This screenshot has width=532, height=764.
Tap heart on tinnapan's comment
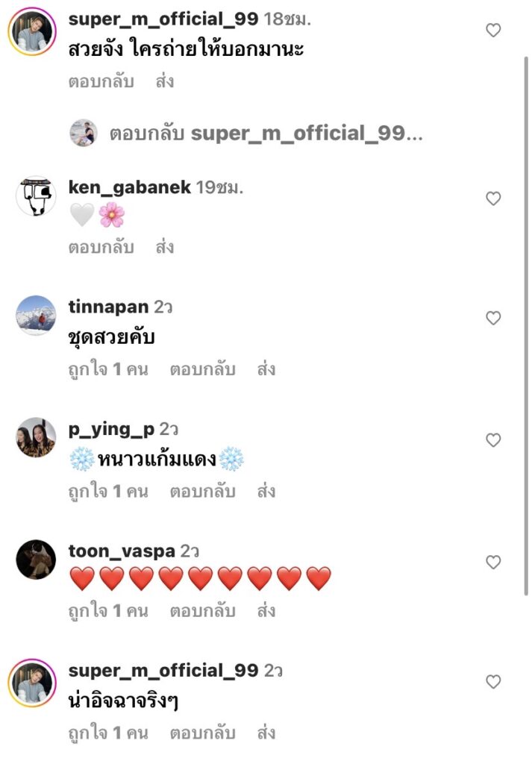(x=492, y=318)
